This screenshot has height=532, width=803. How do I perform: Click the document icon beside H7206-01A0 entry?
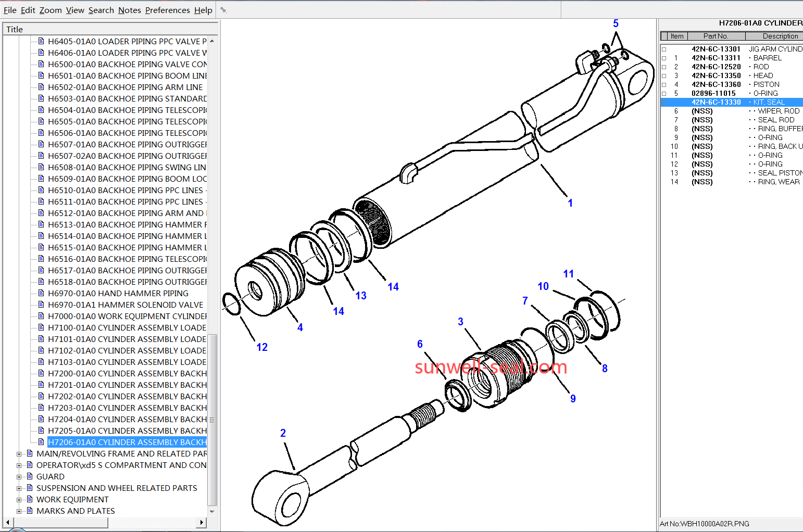point(41,442)
